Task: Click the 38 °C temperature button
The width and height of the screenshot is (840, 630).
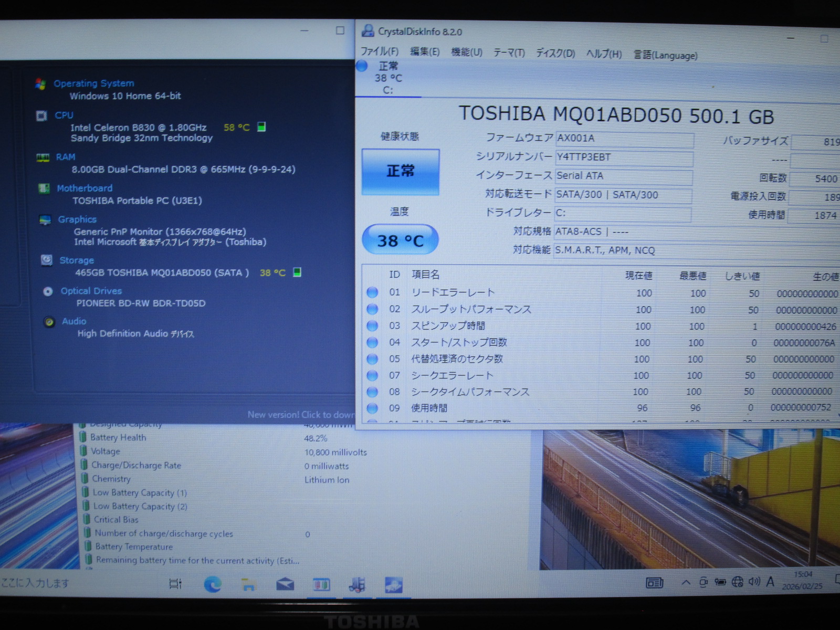Action: click(x=400, y=240)
